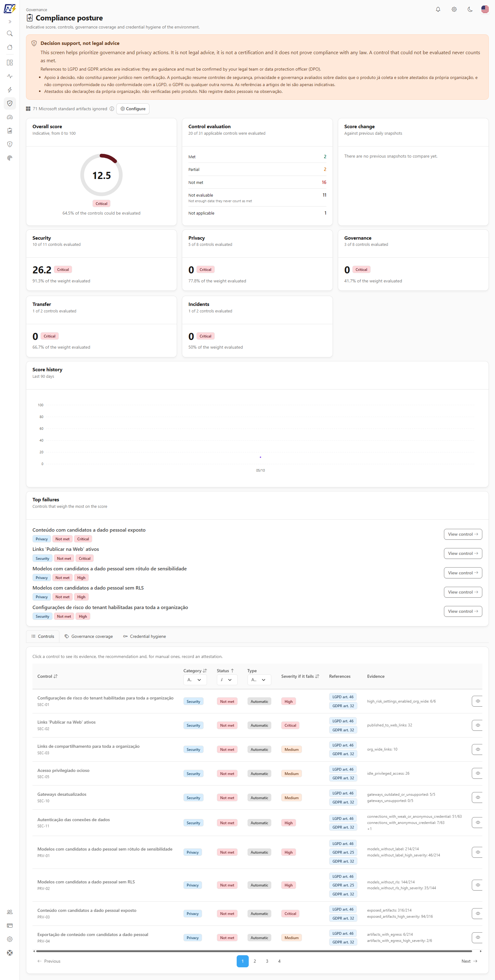Click the GDPR art. 25 badge on PRV-01 row
Image resolution: width=495 pixels, height=980 pixels.
[343, 852]
